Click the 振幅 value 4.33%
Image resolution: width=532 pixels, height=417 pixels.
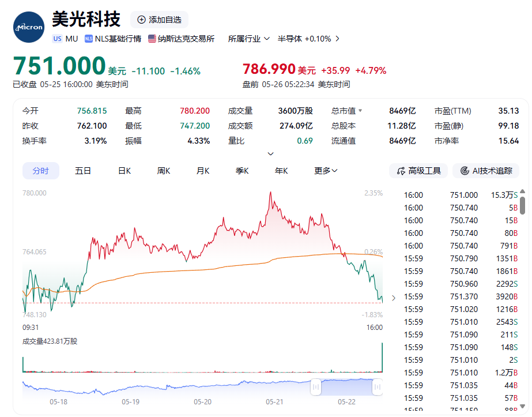[x=199, y=141]
